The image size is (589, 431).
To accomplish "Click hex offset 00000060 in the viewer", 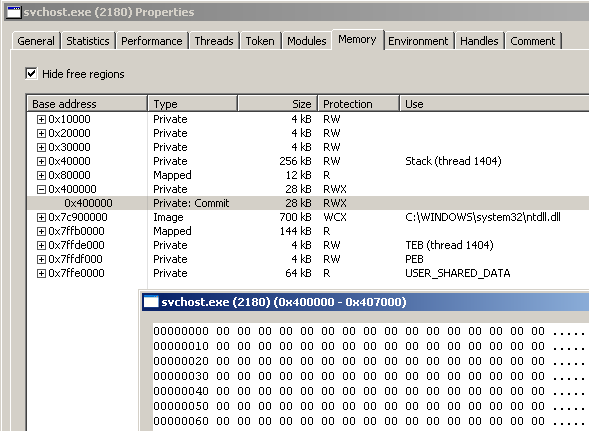I will 181,421.
